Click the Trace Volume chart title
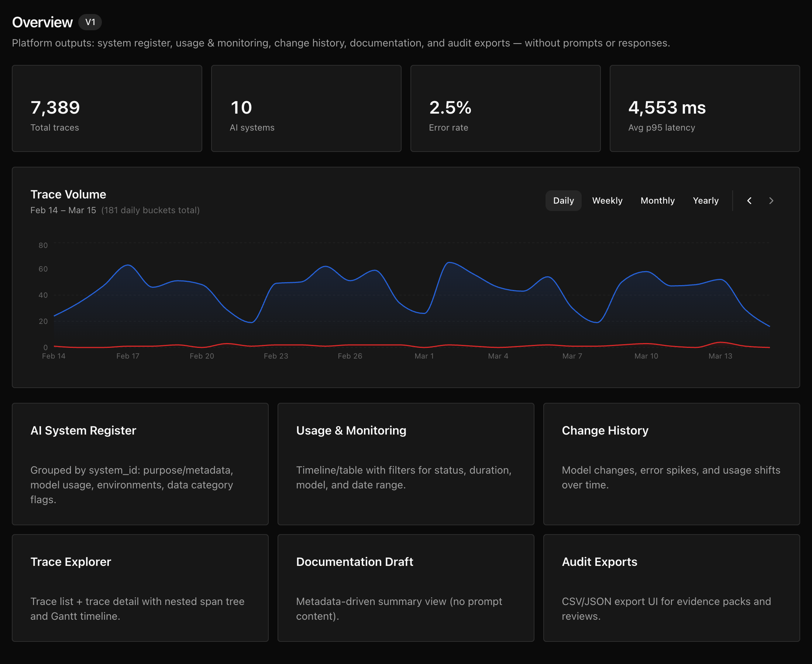 [68, 194]
